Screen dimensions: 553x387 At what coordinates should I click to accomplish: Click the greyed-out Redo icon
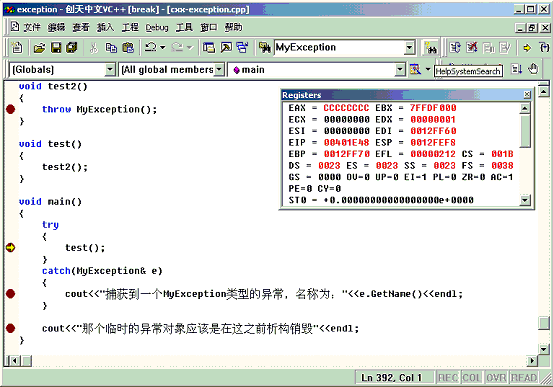177,47
